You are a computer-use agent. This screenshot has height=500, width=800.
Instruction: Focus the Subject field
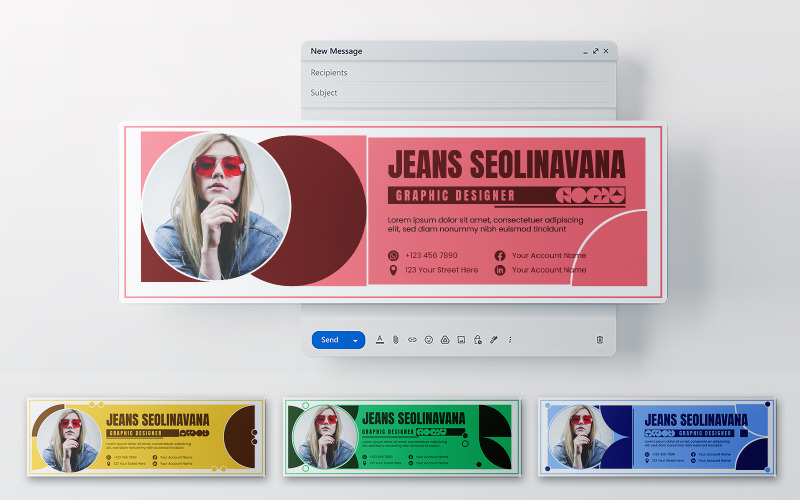pos(459,93)
